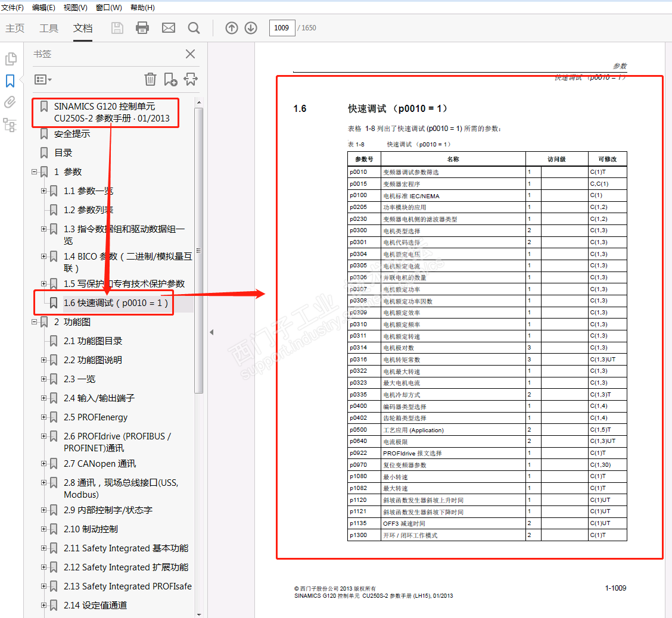This screenshot has height=618, width=672.
Task: Open the search magnifier tool
Action: 194,28
